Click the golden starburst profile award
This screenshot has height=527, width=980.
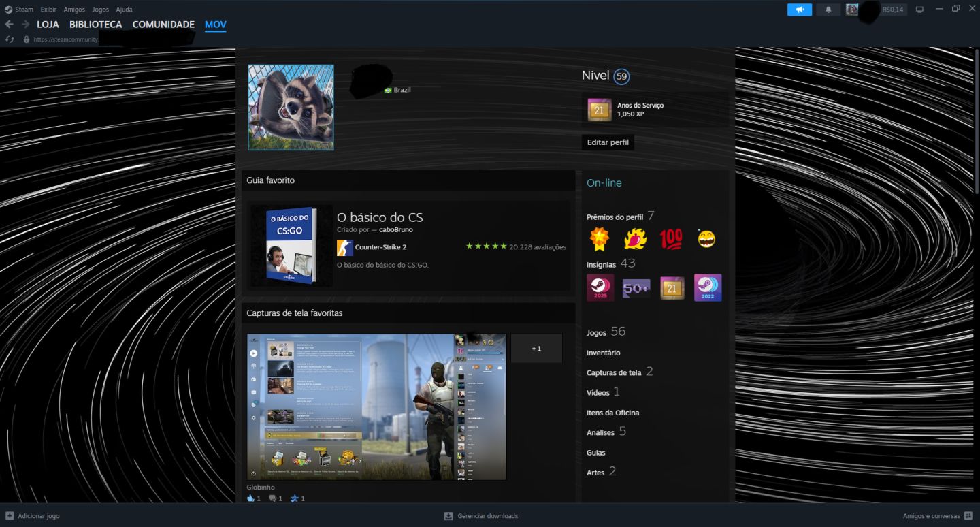599,239
